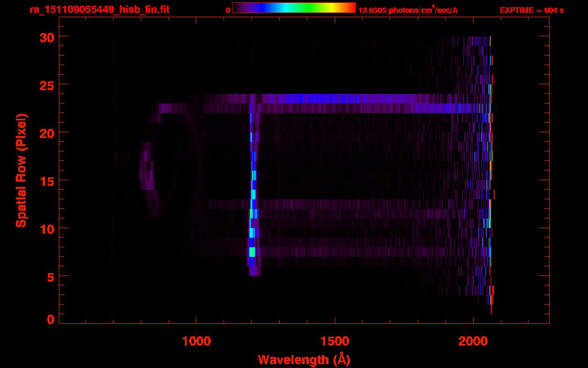The height and width of the screenshot is (368, 588).
Task: Click the EXPTIME = 604 s label
Action: pos(531,10)
